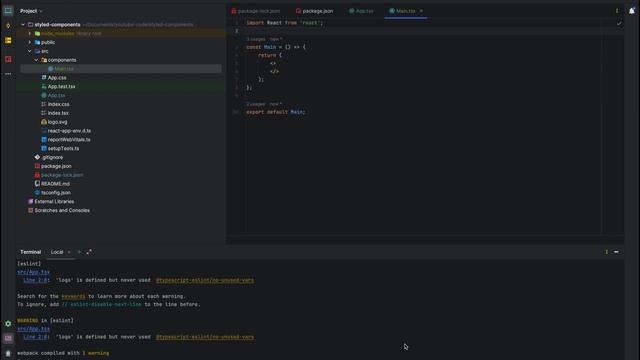Switch to the App.tsx editor tab
This screenshot has width=640, height=360.
tap(362, 11)
